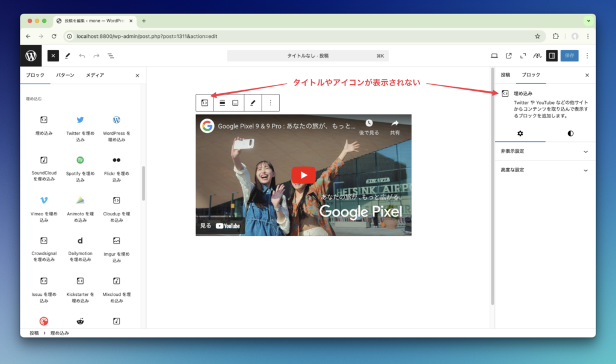This screenshot has height=364, width=616.
Task: Open a new browser tab
Action: click(144, 21)
